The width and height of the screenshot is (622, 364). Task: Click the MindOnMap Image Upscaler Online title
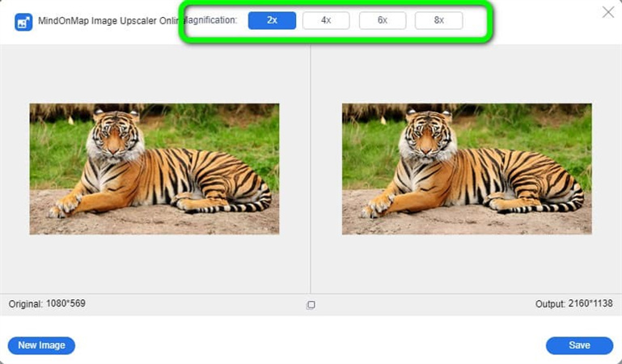109,20
